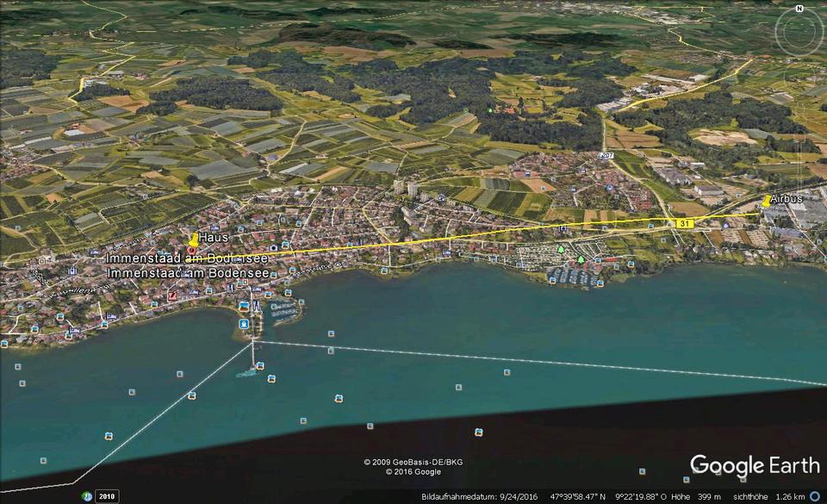This screenshot has height=504, width=827.
Task: Click the yellow road 31 shield
Action: tap(685, 223)
